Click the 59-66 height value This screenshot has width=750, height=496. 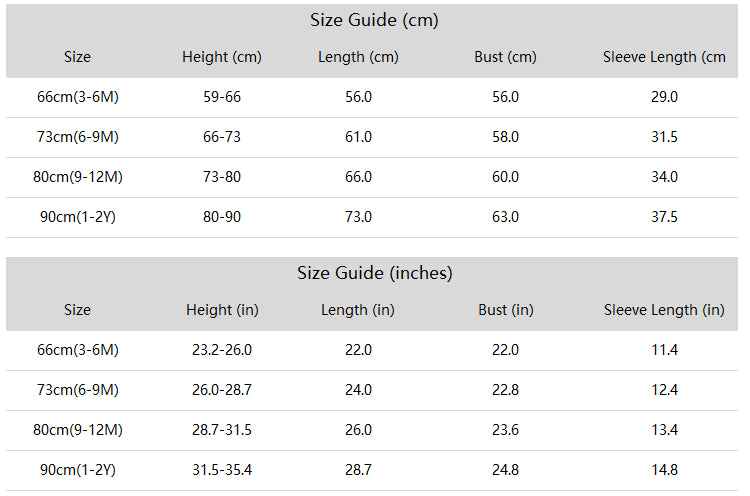tap(222, 97)
